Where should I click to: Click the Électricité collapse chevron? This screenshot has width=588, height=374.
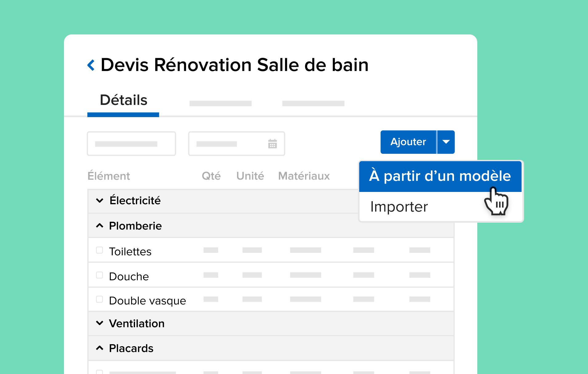[x=99, y=201]
